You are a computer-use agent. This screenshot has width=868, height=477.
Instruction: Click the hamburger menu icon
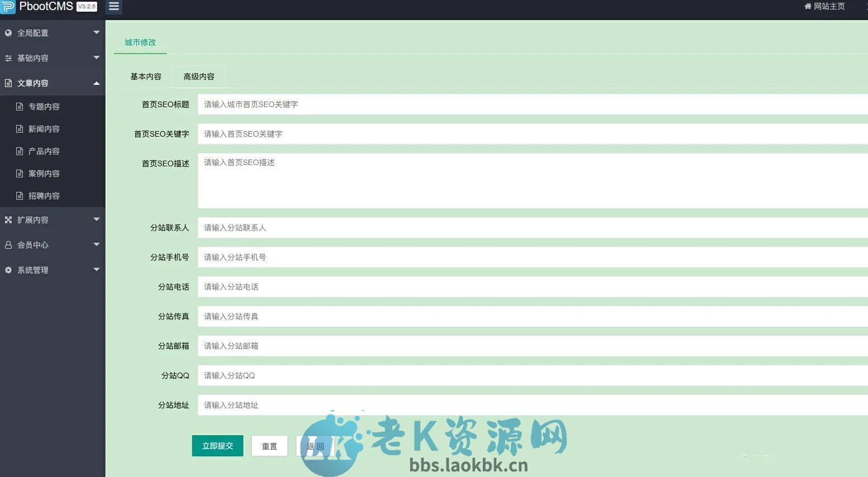coord(114,7)
